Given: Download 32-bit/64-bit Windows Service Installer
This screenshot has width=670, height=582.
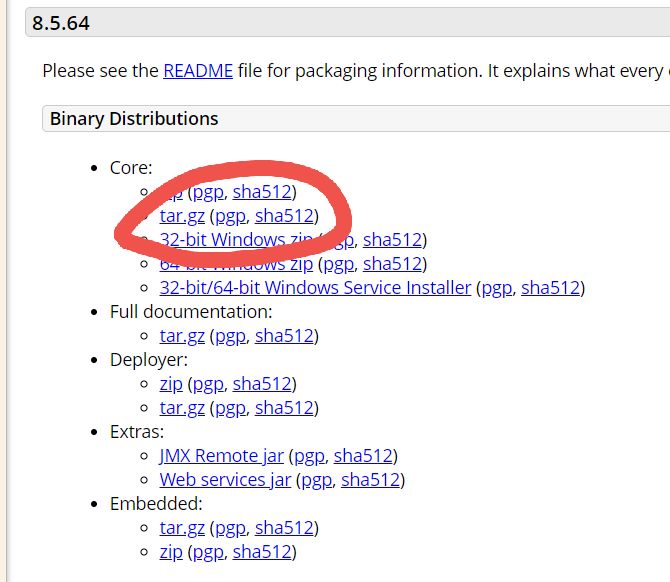Looking at the screenshot, I should coord(315,288).
